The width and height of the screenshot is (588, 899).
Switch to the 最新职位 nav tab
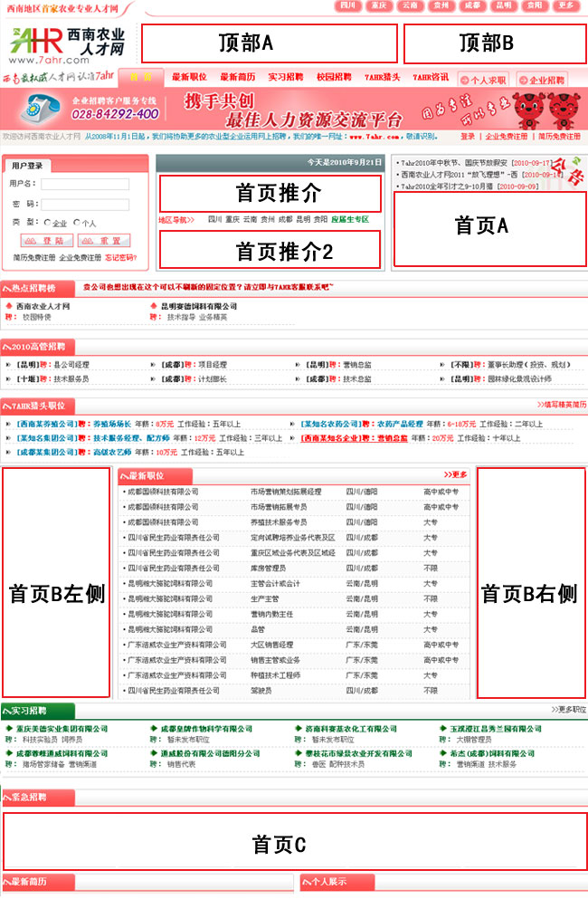189,77
